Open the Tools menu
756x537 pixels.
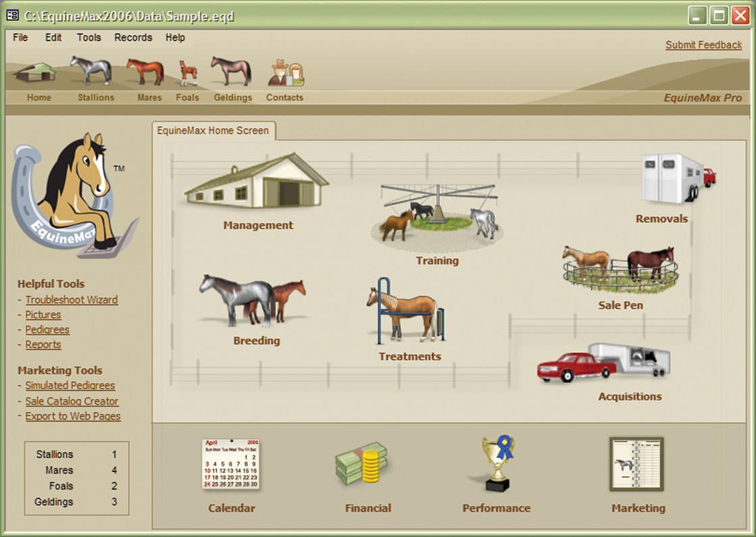(89, 38)
